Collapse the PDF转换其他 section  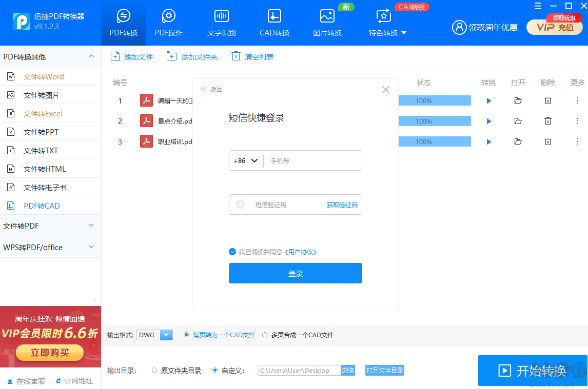tap(91, 56)
